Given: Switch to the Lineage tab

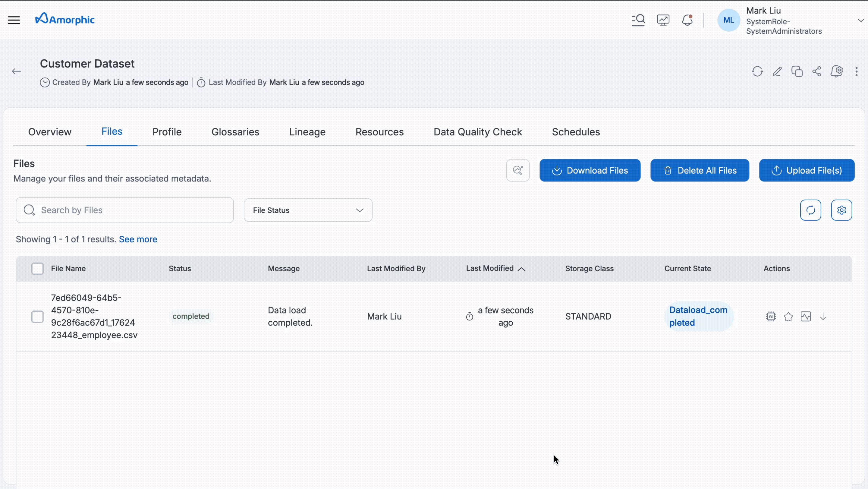Looking at the screenshot, I should pyautogui.click(x=307, y=132).
